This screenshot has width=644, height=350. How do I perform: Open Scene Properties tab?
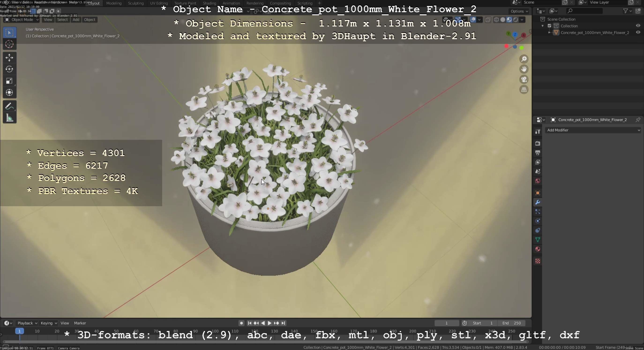point(538,172)
